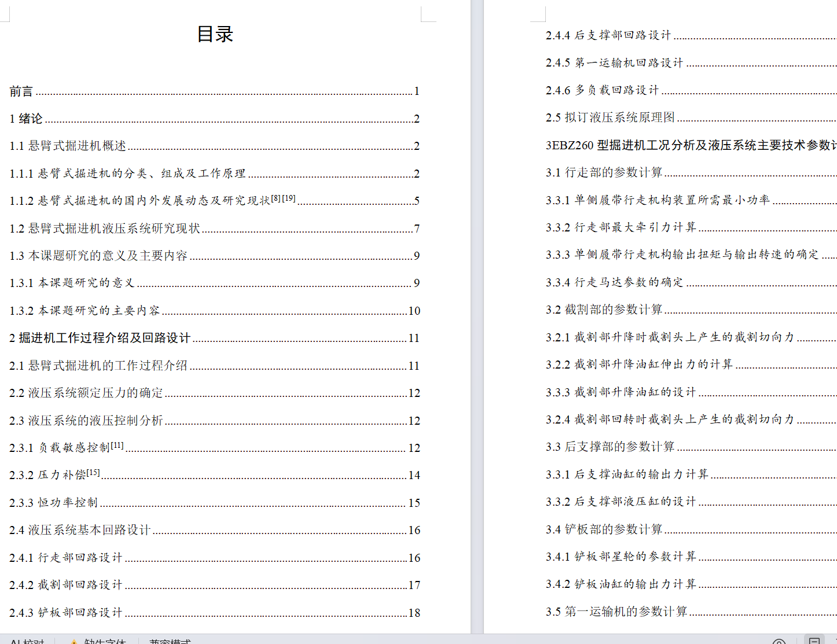Open entry 2.3 液压系统的液压控制分析
Viewport: 837px width, 644px height.
coord(214,421)
